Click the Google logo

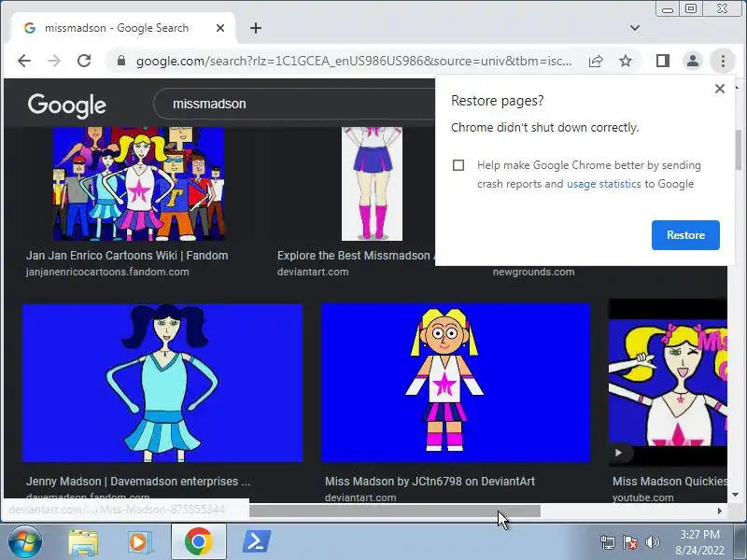66,105
